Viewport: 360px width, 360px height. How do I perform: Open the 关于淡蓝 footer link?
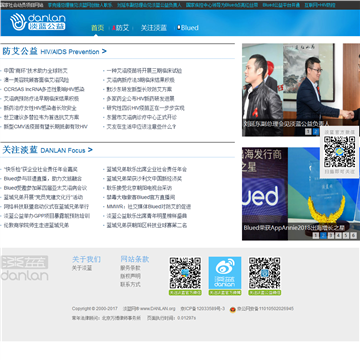pyautogui.click(x=82, y=268)
